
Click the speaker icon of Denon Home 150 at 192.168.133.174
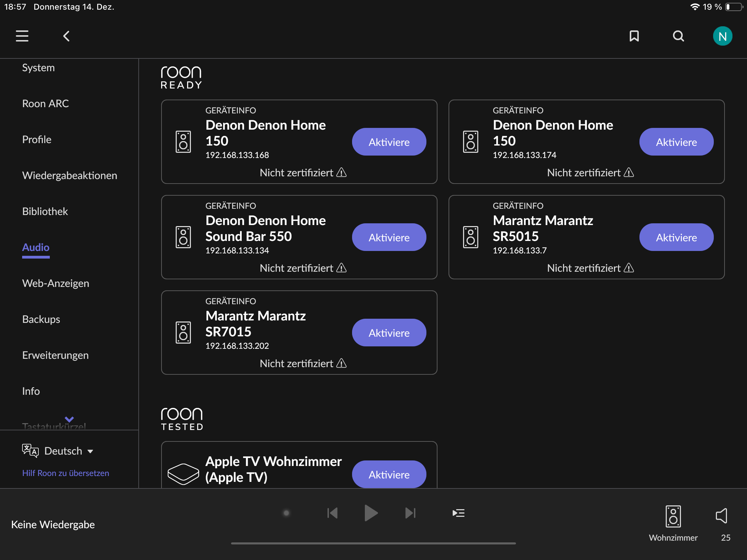coord(471,142)
